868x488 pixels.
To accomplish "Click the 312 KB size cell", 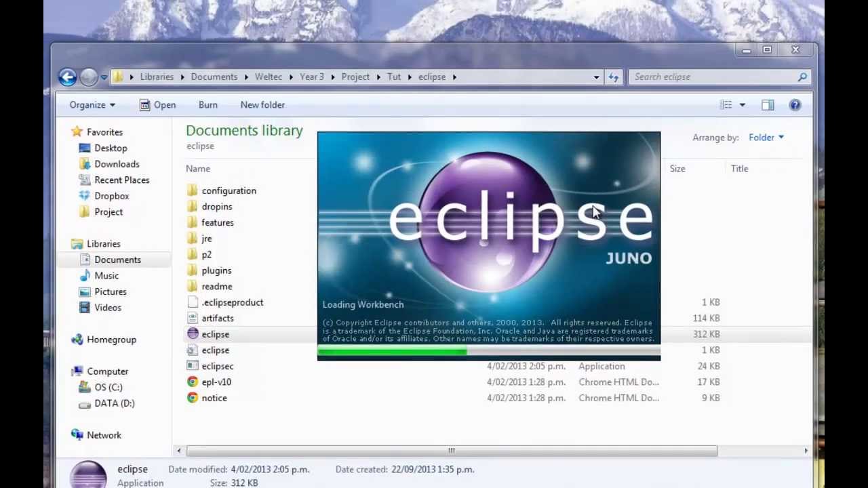I will [x=706, y=334].
